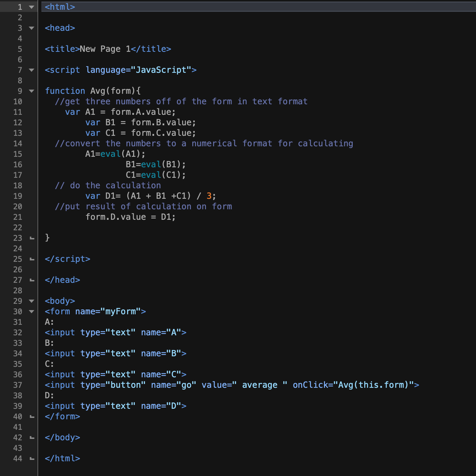
Task: Click the fold end marker beside </head>
Action: coord(31,280)
